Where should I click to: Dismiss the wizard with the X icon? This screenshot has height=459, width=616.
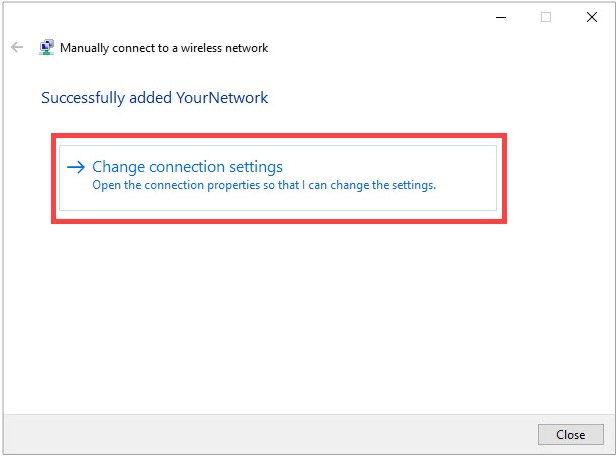(592, 17)
